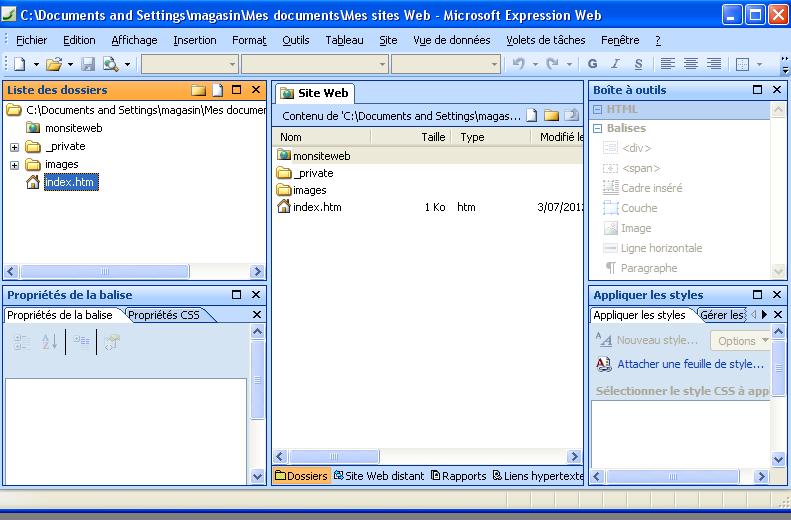Toggle italic (I) formatting
Screen dimensions: 791x520
[615, 64]
